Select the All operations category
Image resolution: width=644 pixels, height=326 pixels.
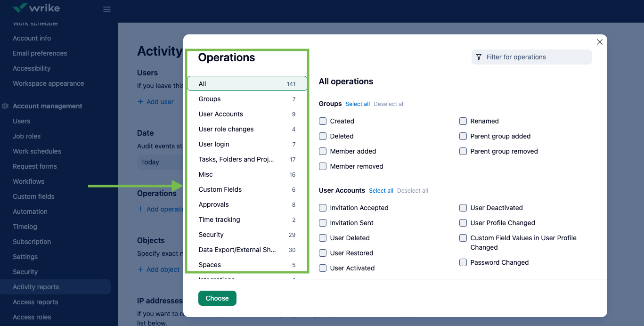pos(247,84)
